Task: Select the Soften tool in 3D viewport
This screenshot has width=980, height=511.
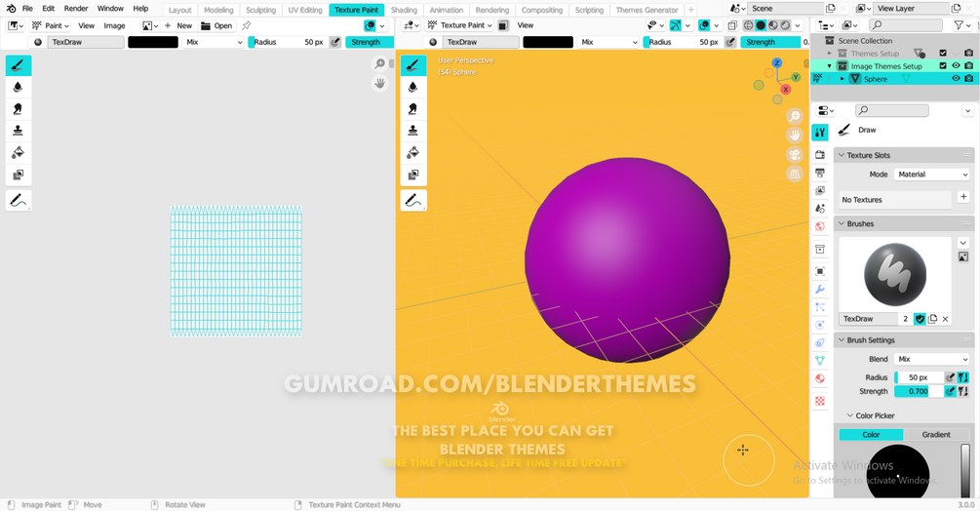Action: pos(413,87)
